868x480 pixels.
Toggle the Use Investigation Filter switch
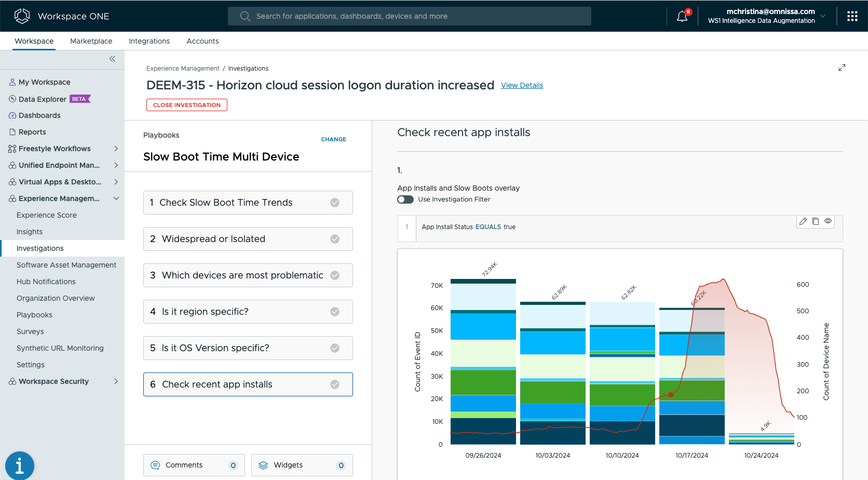405,199
